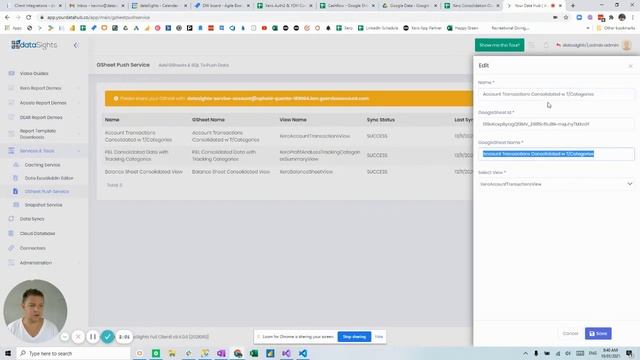Click Hide in the sharing bar
Viewport: 640px width, 360px height.
pyautogui.click(x=379, y=337)
